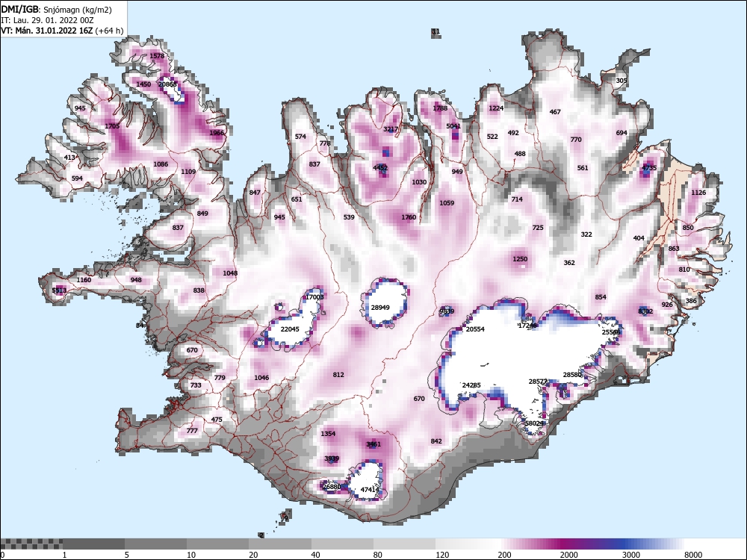Screen dimensions: 747x560
Task: Click the map value 5041
Action: pyautogui.click(x=453, y=126)
